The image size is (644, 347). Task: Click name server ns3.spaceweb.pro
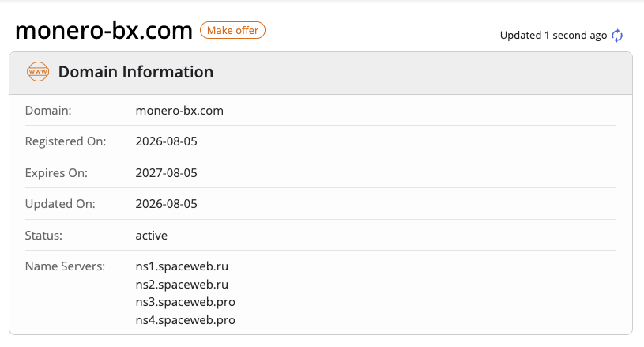[x=185, y=302]
